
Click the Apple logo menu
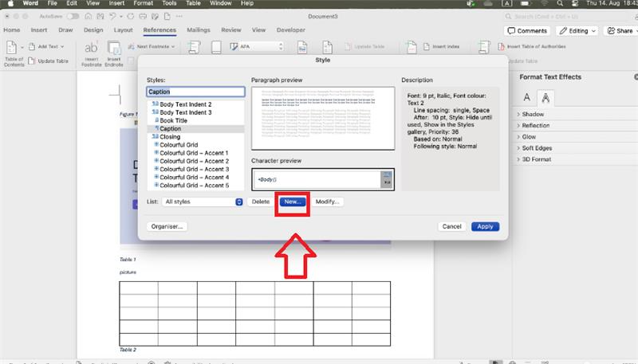10,3
